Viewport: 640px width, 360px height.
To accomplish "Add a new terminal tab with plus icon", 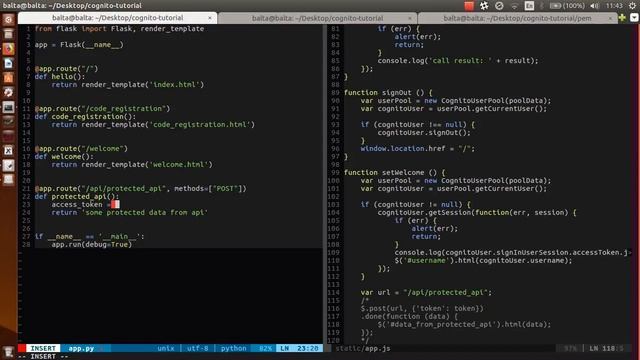I will [622, 18].
